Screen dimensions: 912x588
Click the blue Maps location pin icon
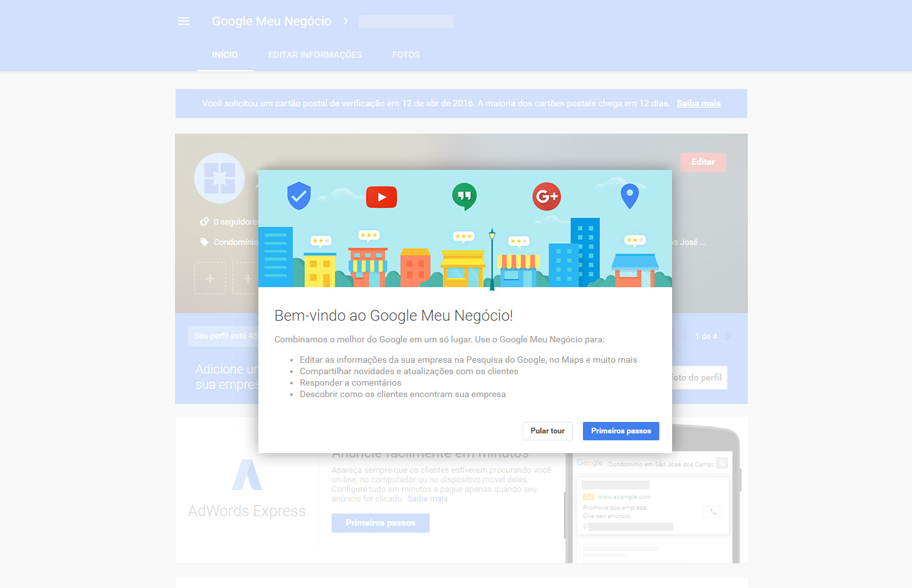(x=629, y=196)
